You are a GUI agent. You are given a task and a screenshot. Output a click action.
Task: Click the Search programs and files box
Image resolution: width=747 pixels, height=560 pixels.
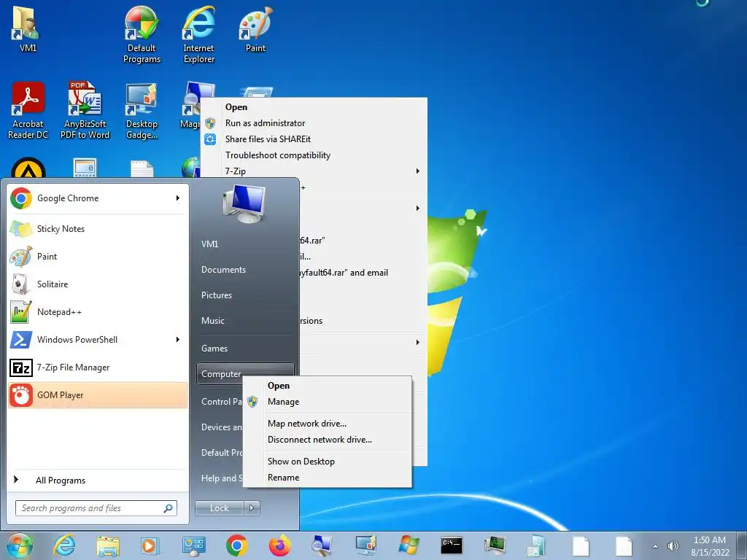point(96,508)
